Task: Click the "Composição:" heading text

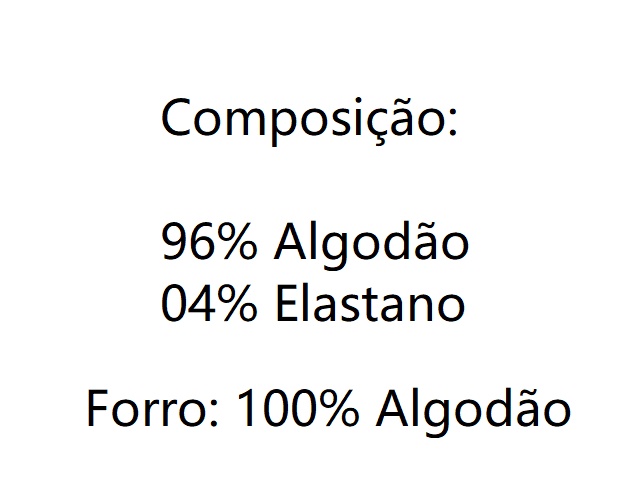Action: pyautogui.click(x=308, y=120)
